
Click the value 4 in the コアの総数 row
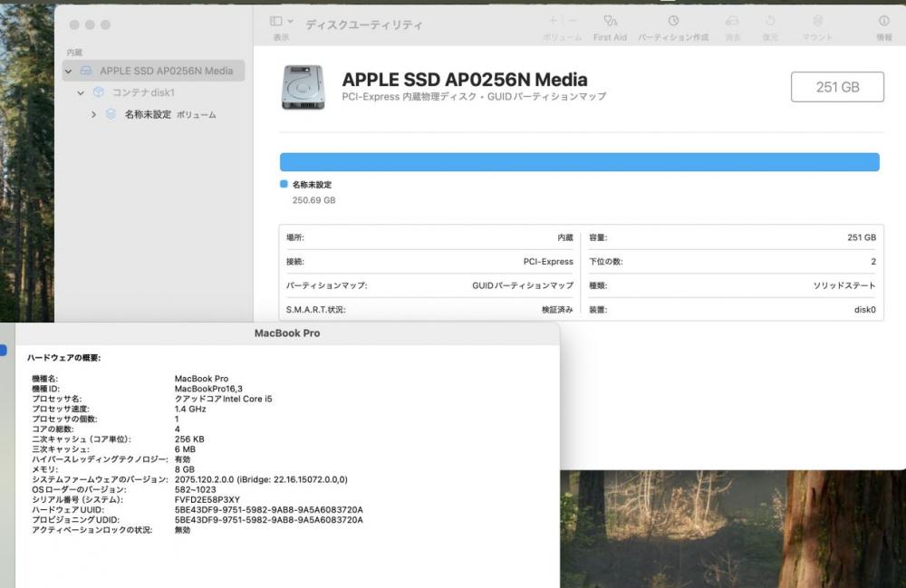point(178,429)
